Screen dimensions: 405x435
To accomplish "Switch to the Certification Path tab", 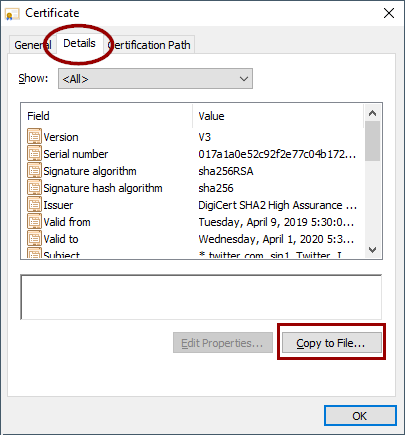I will (149, 45).
